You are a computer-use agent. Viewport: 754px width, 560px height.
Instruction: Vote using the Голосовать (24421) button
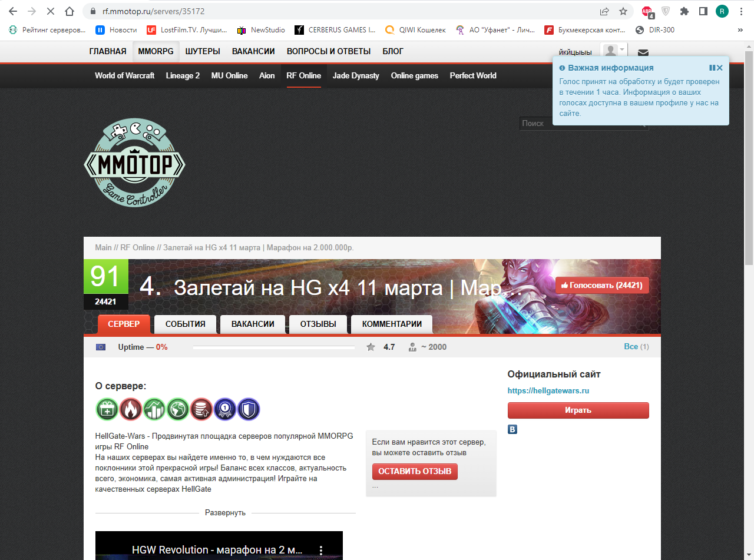[602, 285]
